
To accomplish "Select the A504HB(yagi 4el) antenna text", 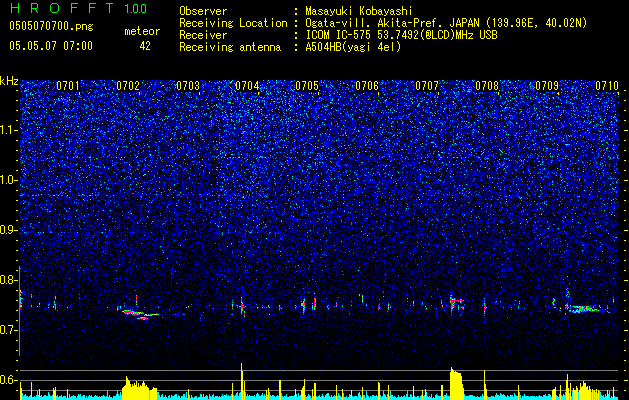I will click(353, 47).
